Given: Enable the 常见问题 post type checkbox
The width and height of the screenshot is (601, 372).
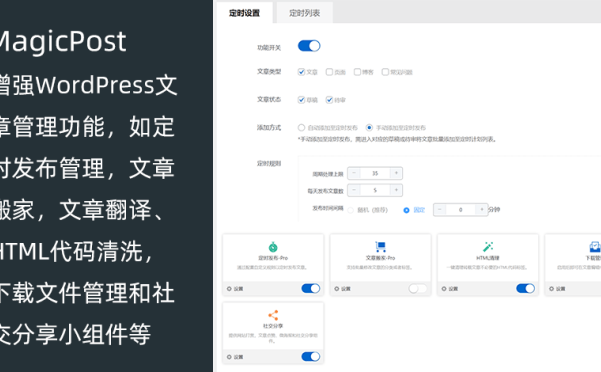Looking at the screenshot, I should 385,72.
